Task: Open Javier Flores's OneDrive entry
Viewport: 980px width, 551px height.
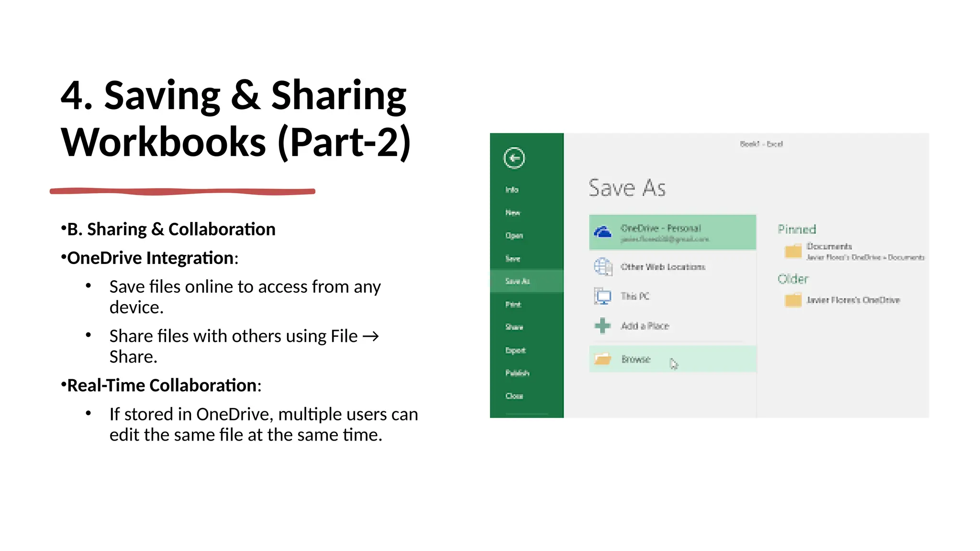Action: point(853,300)
